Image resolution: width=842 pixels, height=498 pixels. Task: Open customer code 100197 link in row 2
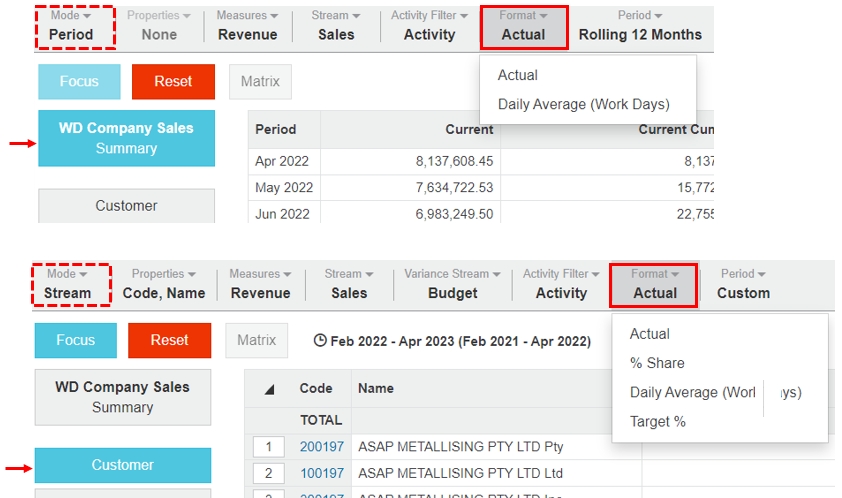coord(321,473)
